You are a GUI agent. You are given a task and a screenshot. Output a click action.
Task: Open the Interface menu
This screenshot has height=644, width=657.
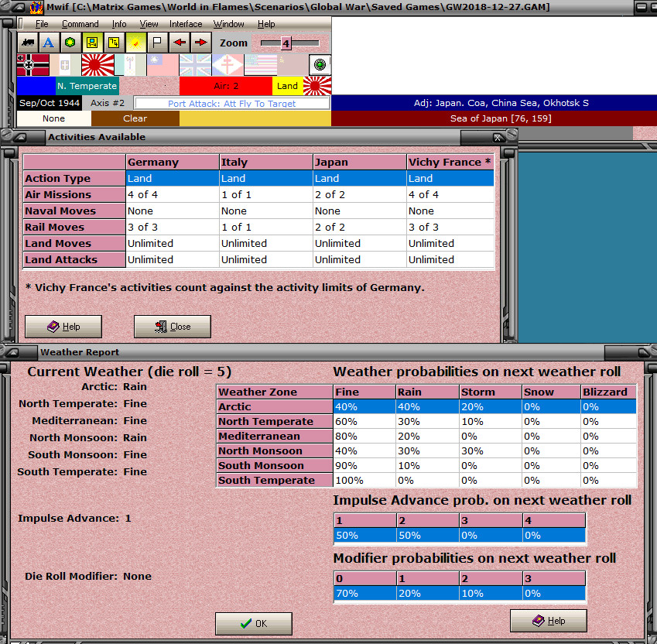[x=186, y=24]
